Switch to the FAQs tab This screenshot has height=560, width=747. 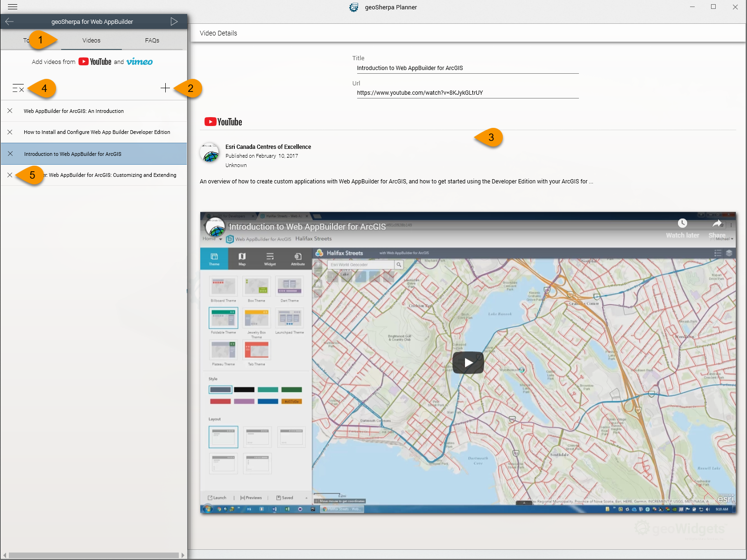pyautogui.click(x=152, y=41)
